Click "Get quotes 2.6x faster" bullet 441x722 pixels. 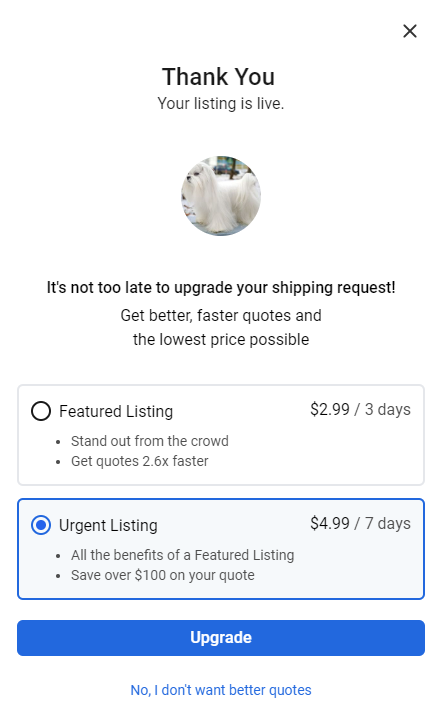139,461
